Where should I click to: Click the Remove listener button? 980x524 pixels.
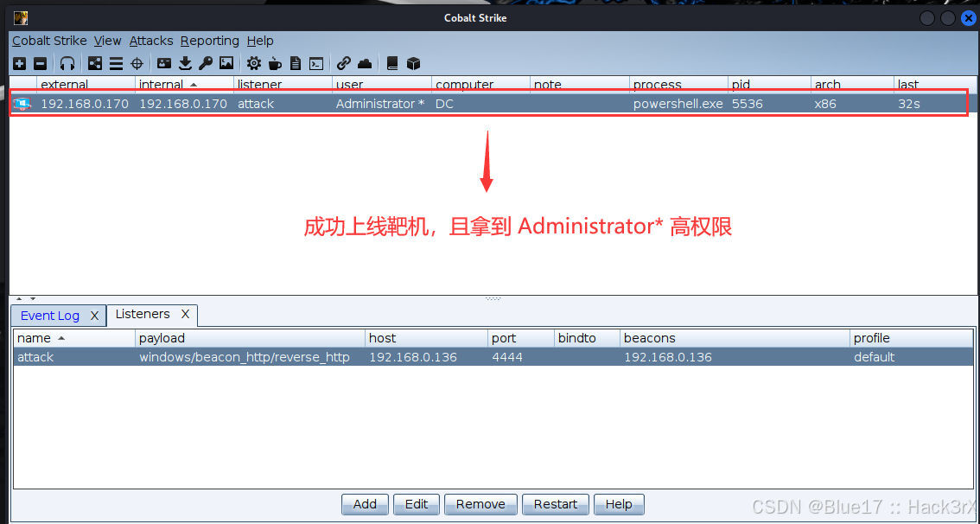[480, 504]
